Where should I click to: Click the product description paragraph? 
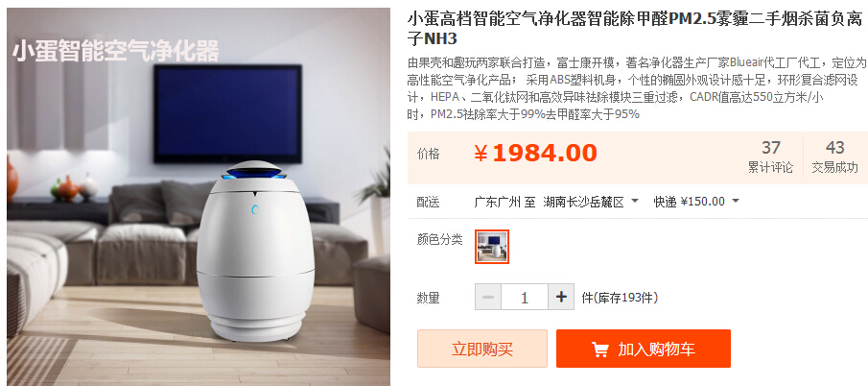637,88
